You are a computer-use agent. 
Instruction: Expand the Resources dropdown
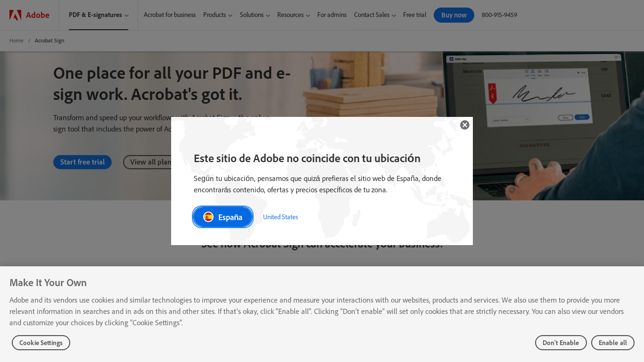[293, 15]
